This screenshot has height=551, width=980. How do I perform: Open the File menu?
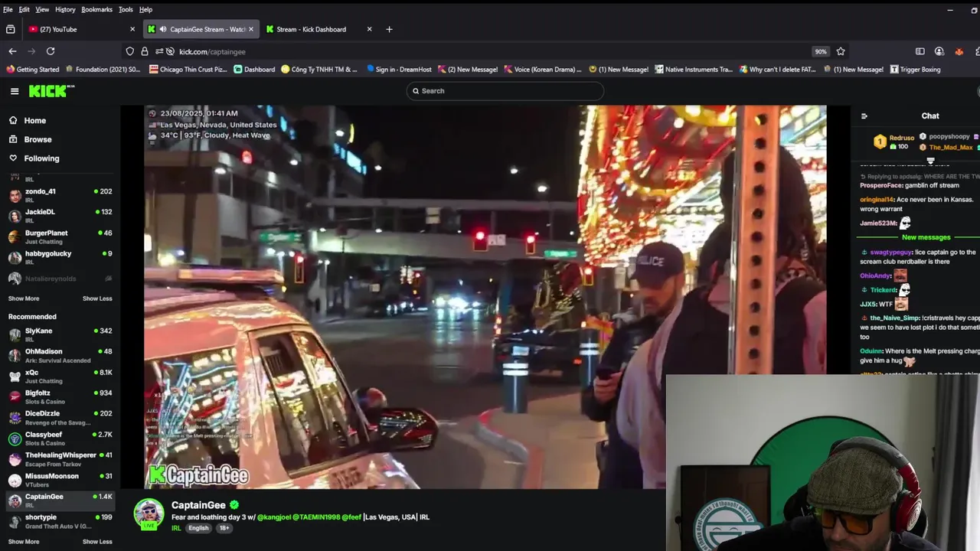pos(8,9)
